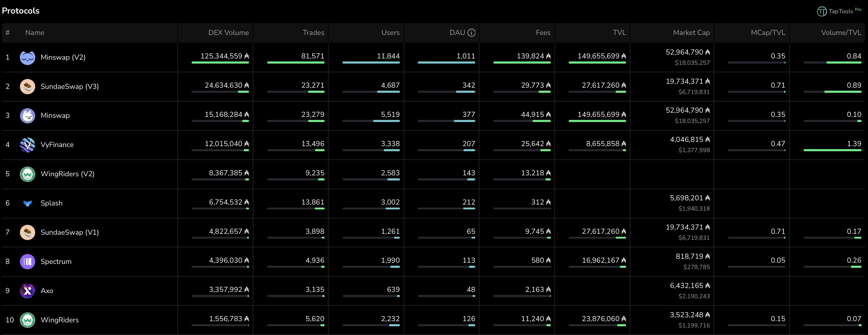Click the SundaeSwap (V3) ice cream icon
This screenshot has width=868, height=335.
tap(27, 87)
